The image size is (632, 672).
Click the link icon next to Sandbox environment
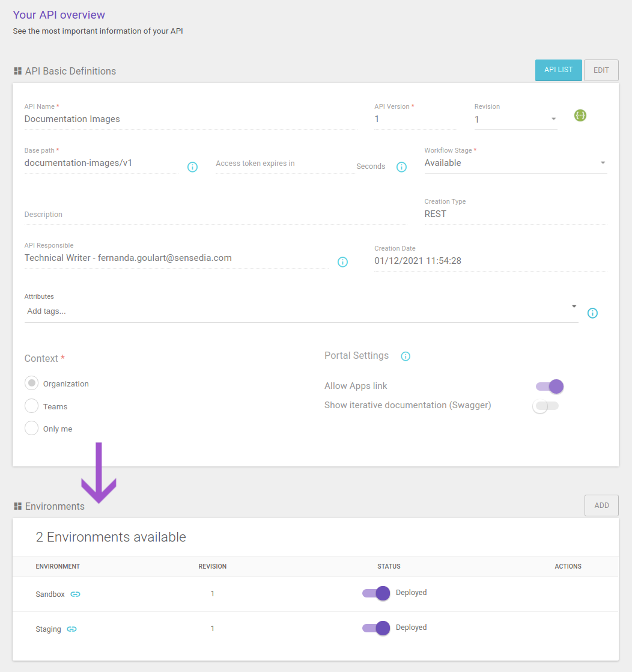[75, 594]
